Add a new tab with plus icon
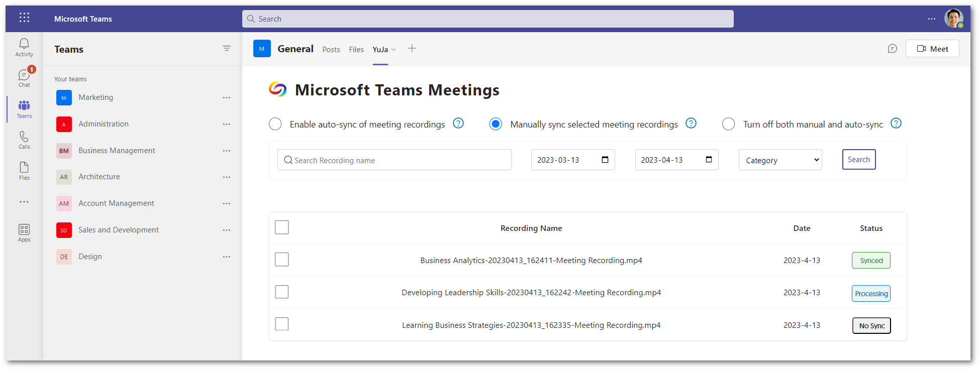 coord(412,48)
